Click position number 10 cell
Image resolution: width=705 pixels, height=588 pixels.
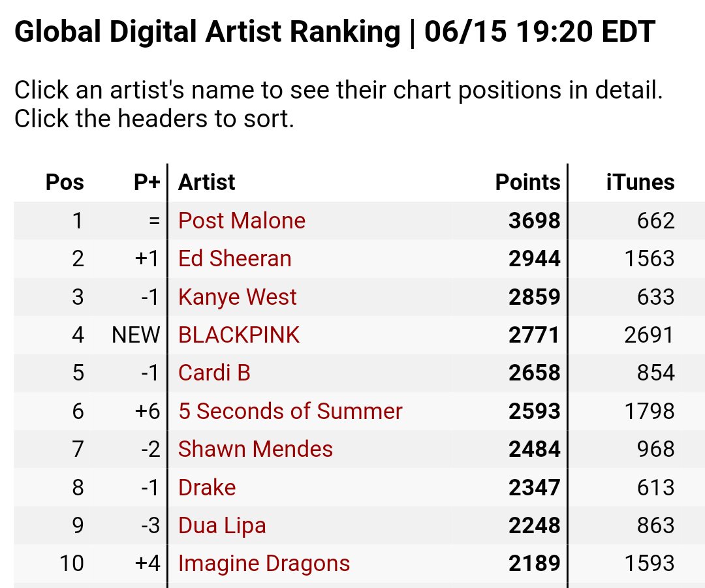[71, 563]
